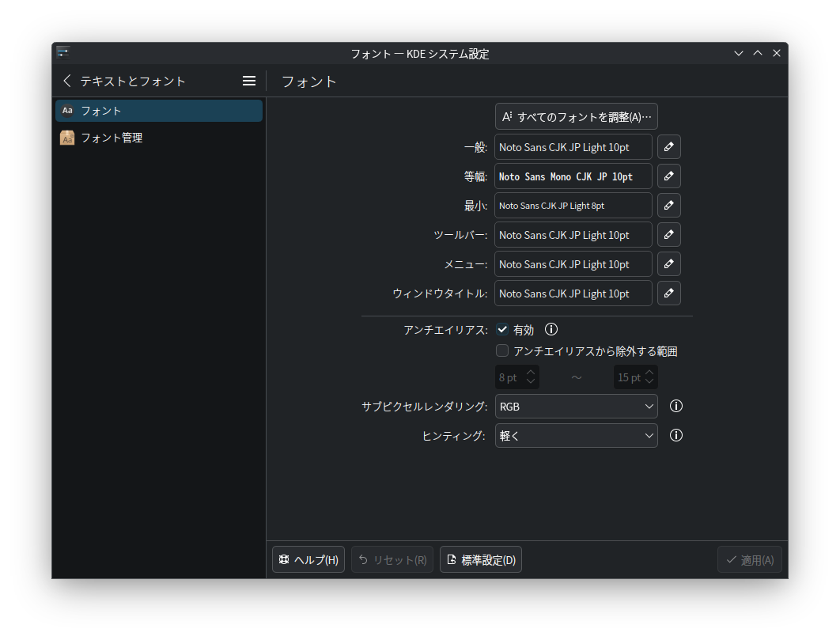The height and width of the screenshot is (640, 840).
Task: Click the 最小 font field
Action: click(573, 206)
